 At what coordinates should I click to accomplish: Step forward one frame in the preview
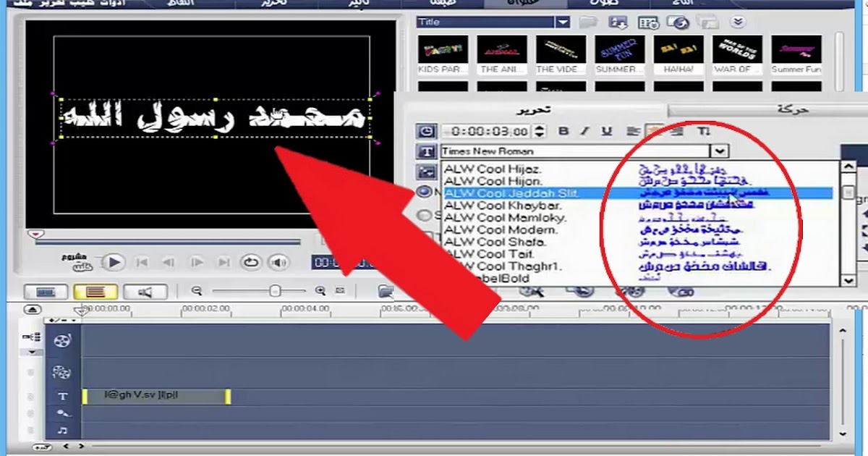click(196, 262)
